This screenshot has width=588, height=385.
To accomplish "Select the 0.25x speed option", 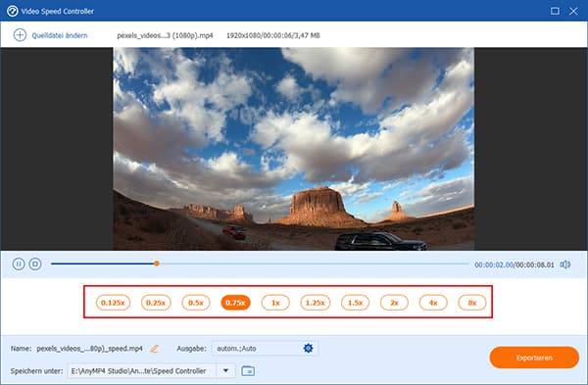I will tap(156, 303).
